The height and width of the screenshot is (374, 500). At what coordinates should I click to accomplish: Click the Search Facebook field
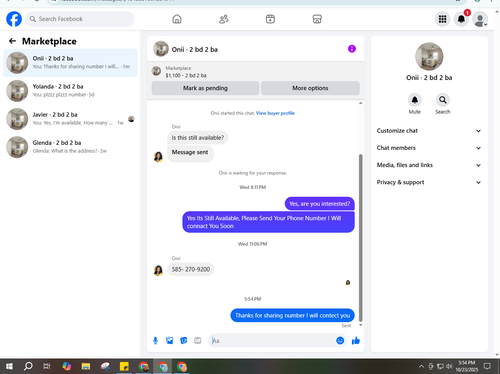click(80, 19)
